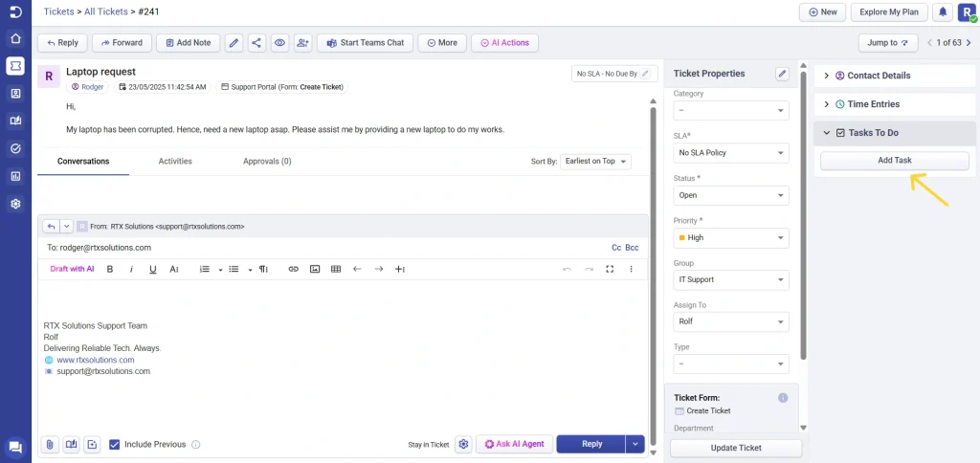Click the insert link icon in editor

(x=294, y=270)
